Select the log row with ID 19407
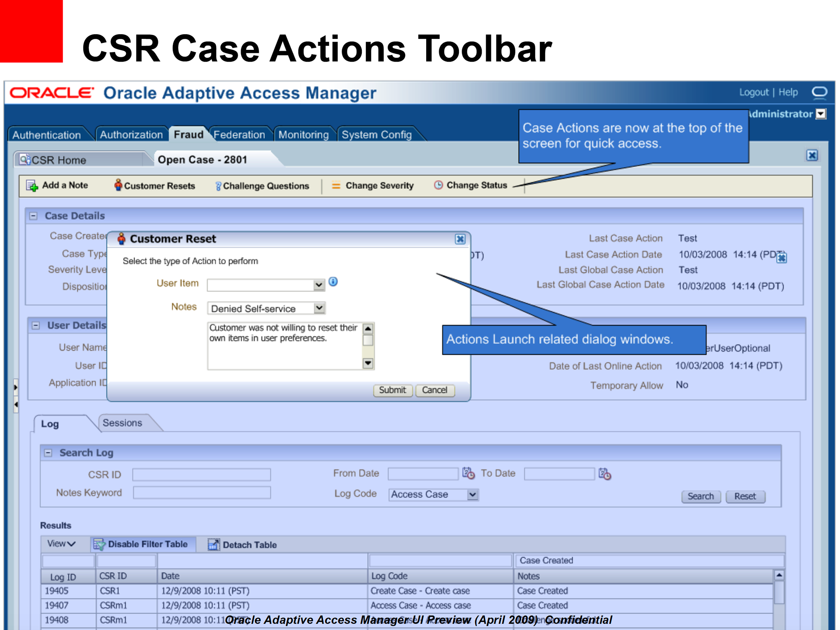The width and height of the screenshot is (840, 630). click(x=407, y=605)
